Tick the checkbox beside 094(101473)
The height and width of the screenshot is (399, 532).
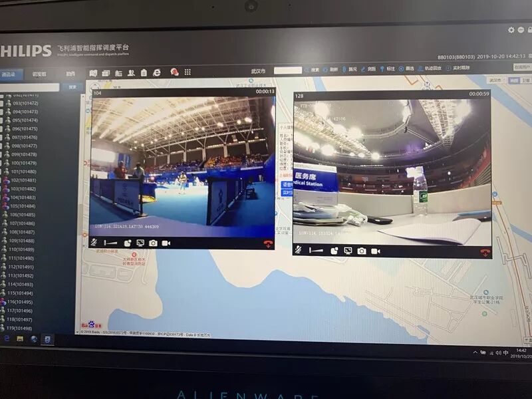click(x=1, y=112)
